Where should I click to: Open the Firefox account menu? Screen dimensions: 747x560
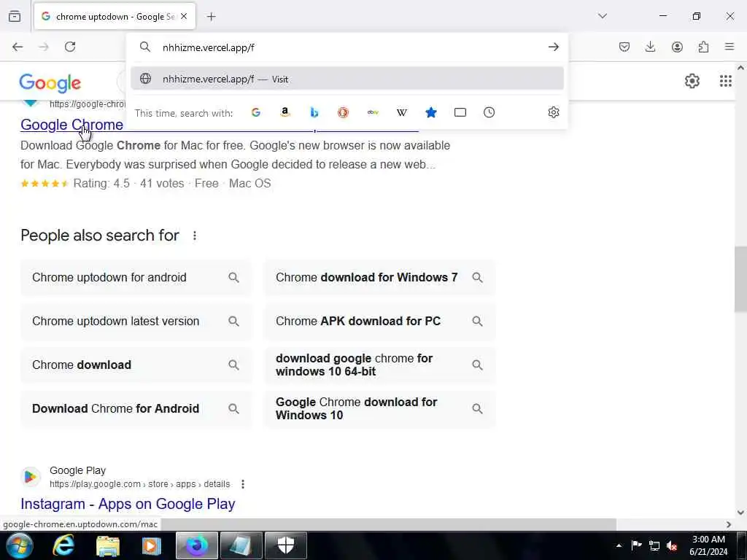pos(677,47)
